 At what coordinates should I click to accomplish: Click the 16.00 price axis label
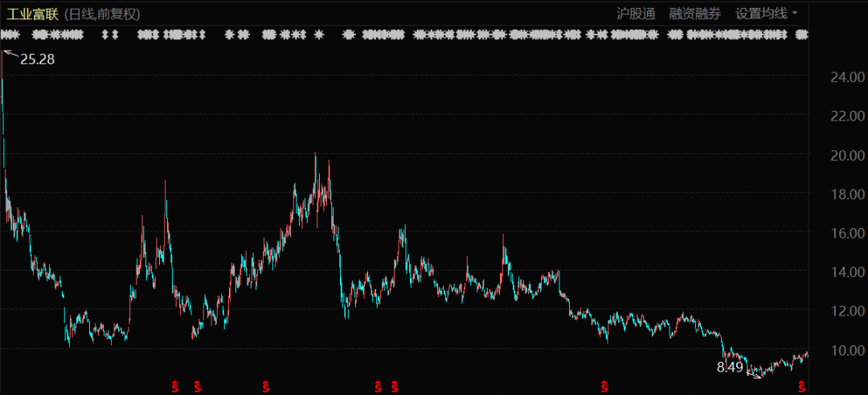849,234
